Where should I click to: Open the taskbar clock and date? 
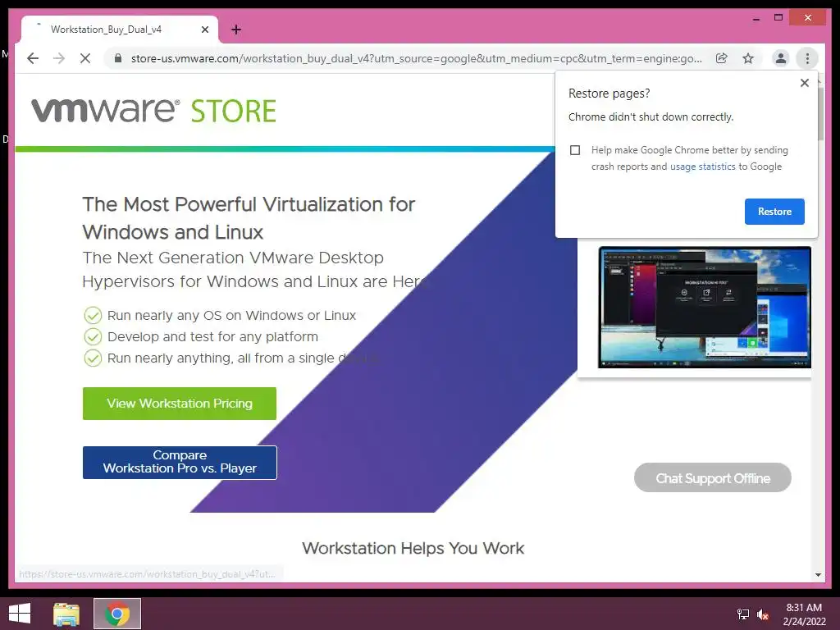[x=804, y=614]
